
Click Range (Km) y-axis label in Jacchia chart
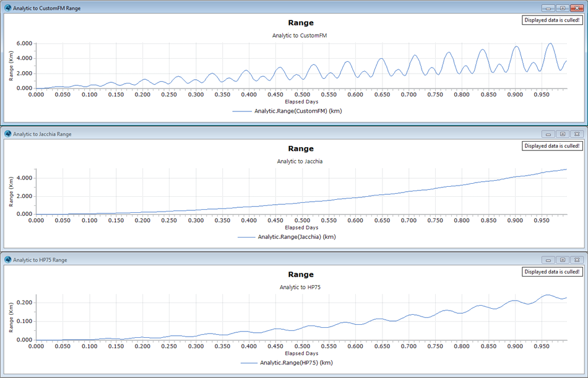pyautogui.click(x=11, y=192)
